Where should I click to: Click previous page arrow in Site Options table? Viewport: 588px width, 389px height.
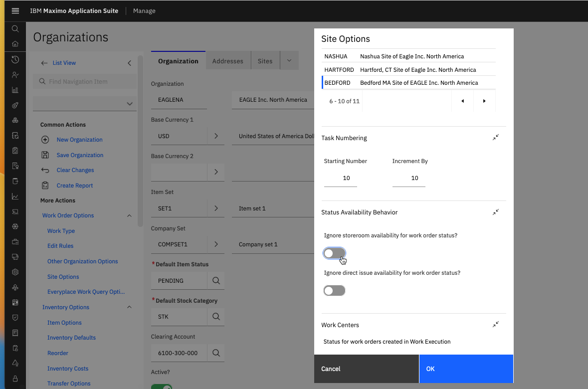(462, 101)
